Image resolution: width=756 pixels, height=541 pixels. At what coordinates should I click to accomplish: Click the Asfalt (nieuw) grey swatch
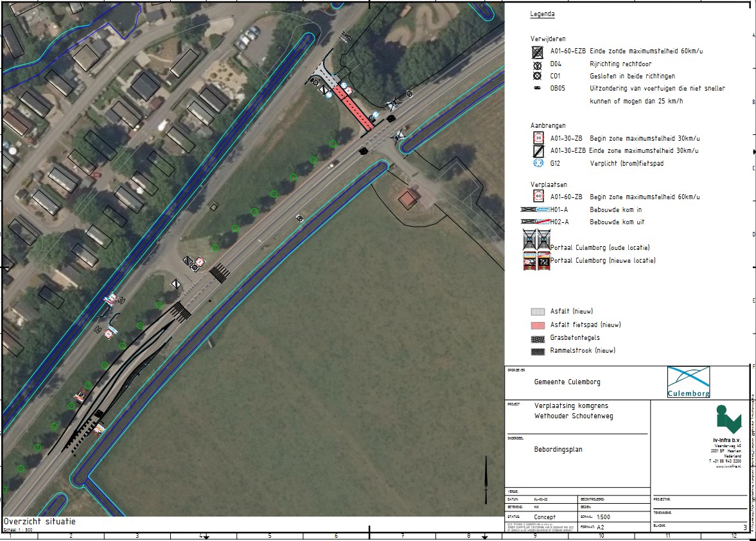(x=538, y=312)
